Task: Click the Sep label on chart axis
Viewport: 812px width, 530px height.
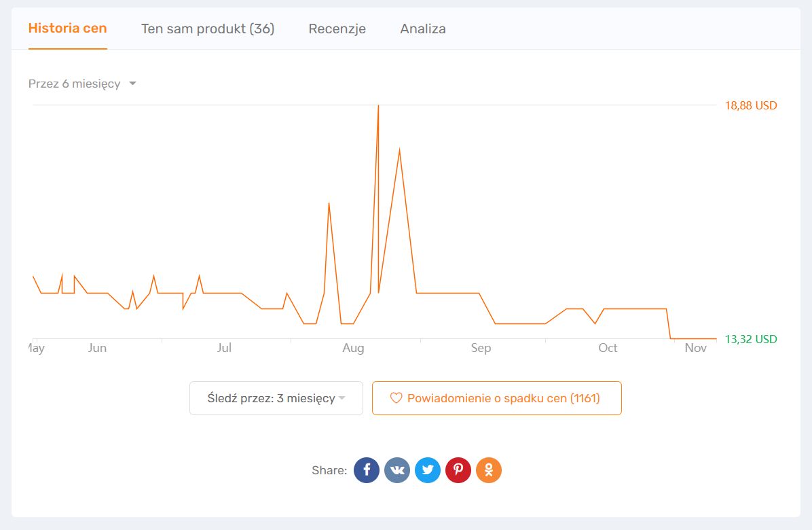Action: coord(481,348)
